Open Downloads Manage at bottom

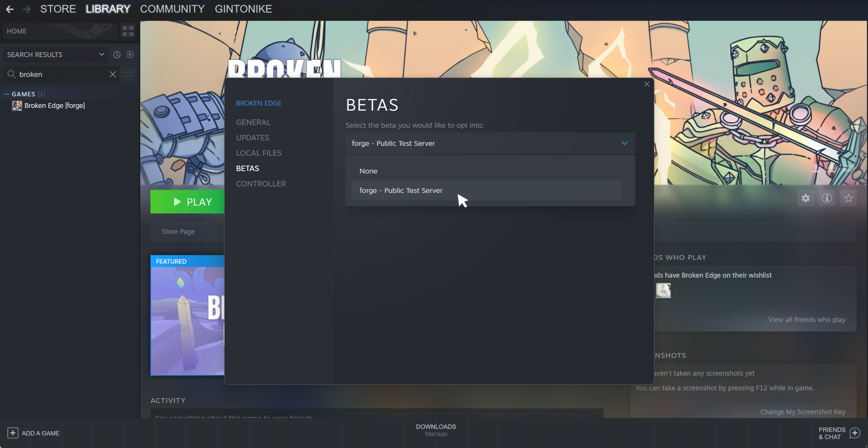pyautogui.click(x=436, y=430)
